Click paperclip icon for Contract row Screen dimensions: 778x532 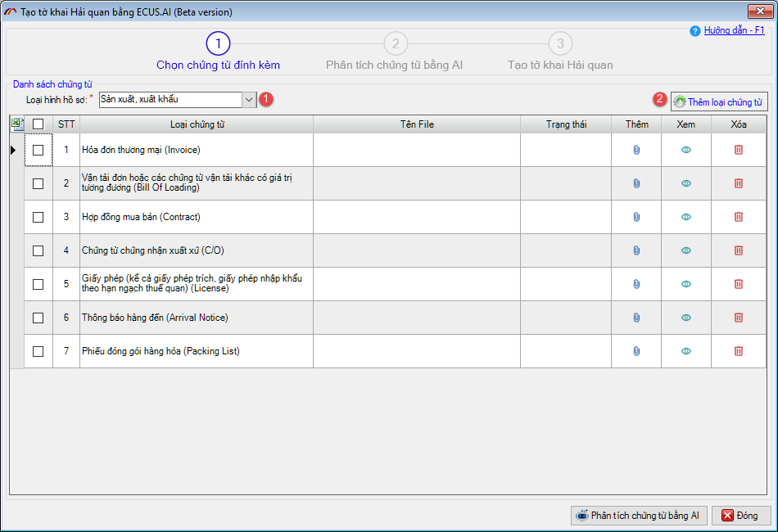tap(636, 217)
